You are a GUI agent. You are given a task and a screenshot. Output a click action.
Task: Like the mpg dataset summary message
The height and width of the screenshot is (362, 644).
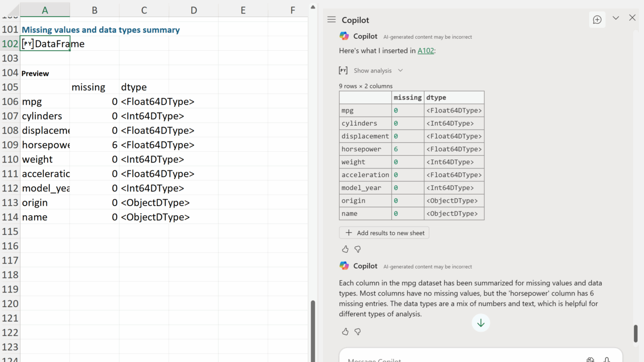click(345, 331)
